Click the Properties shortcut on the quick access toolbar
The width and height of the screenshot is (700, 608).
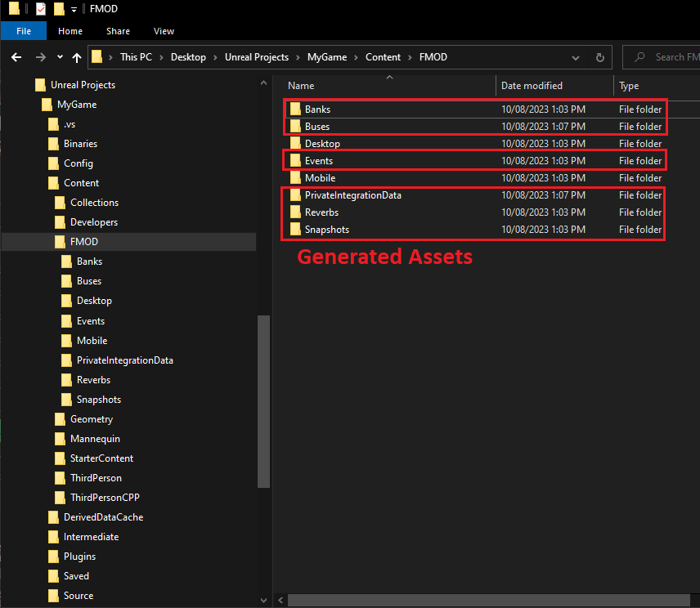coord(40,8)
